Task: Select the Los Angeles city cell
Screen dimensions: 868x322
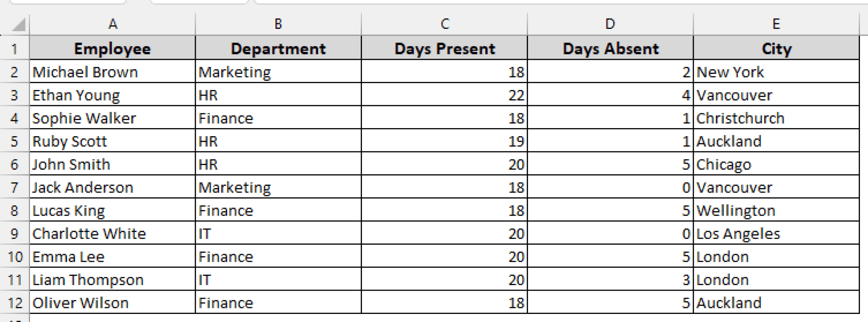Action: pos(776,234)
